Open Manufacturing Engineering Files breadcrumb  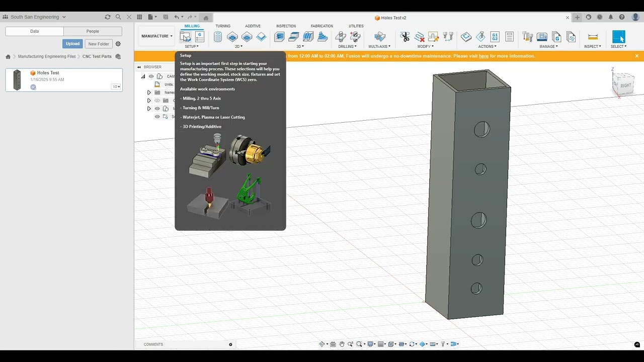(47, 56)
